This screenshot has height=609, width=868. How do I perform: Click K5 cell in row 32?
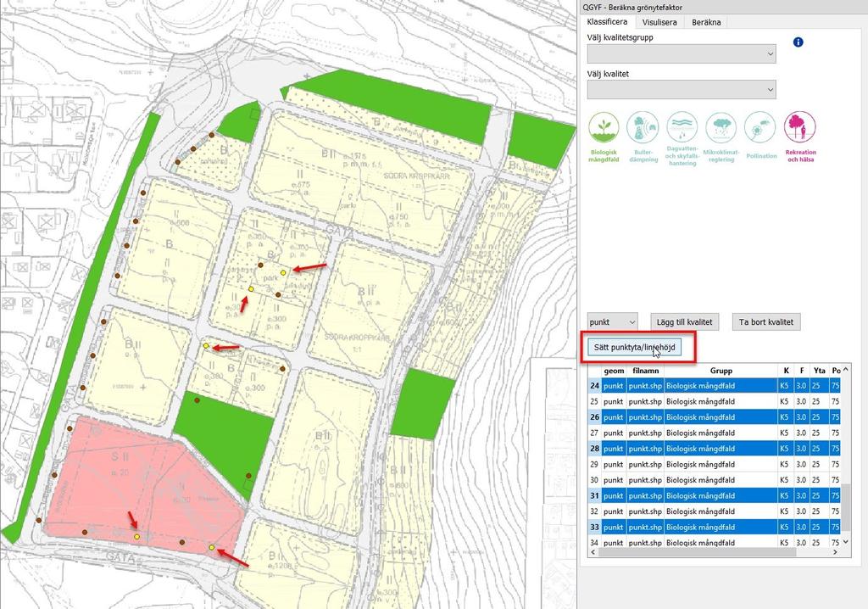tap(784, 511)
